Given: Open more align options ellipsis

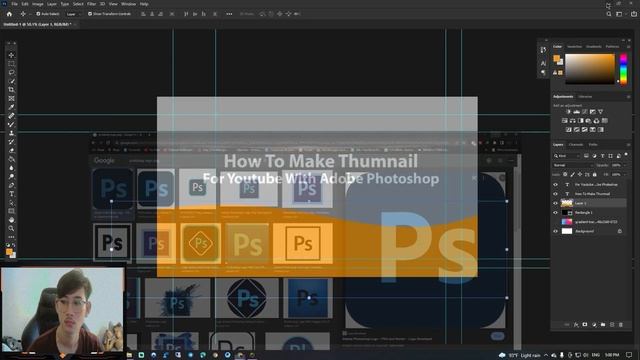Looking at the screenshot, I should (x=229, y=14).
